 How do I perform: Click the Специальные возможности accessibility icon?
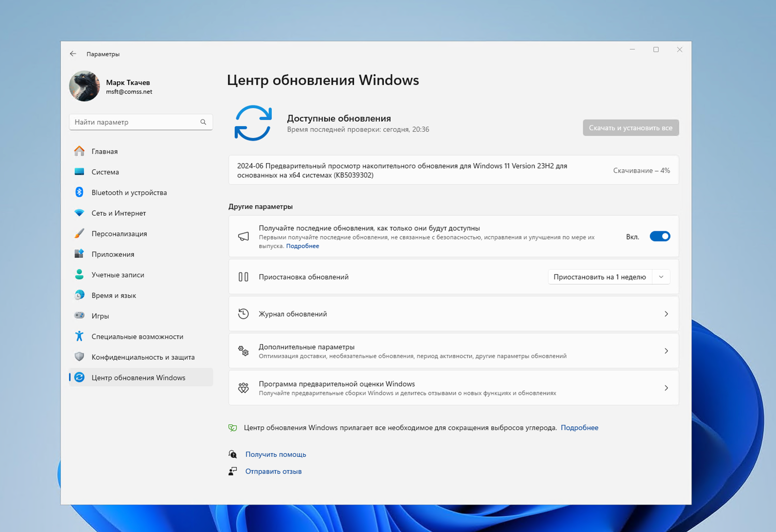pos(79,336)
